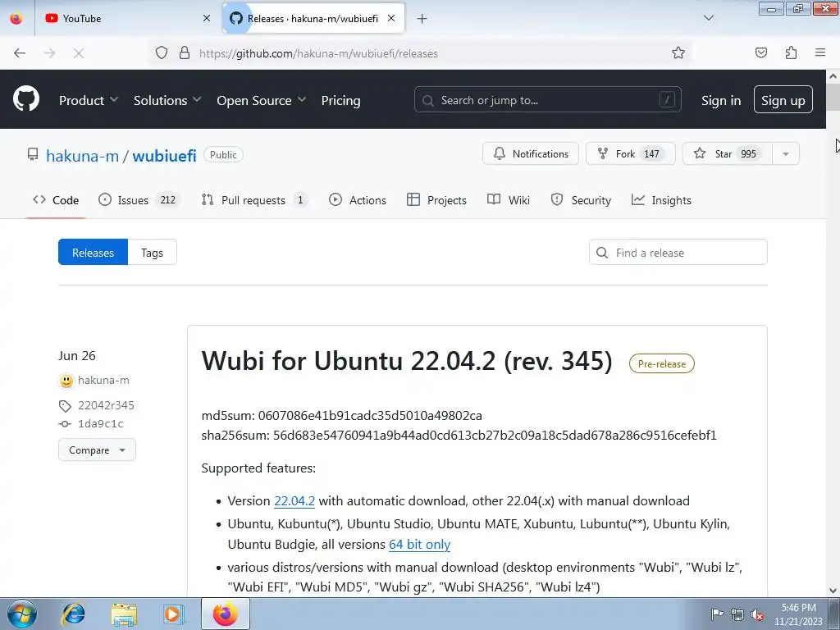This screenshot has height=630, width=840.
Task: Open the Pull requests tab
Action: (x=254, y=200)
